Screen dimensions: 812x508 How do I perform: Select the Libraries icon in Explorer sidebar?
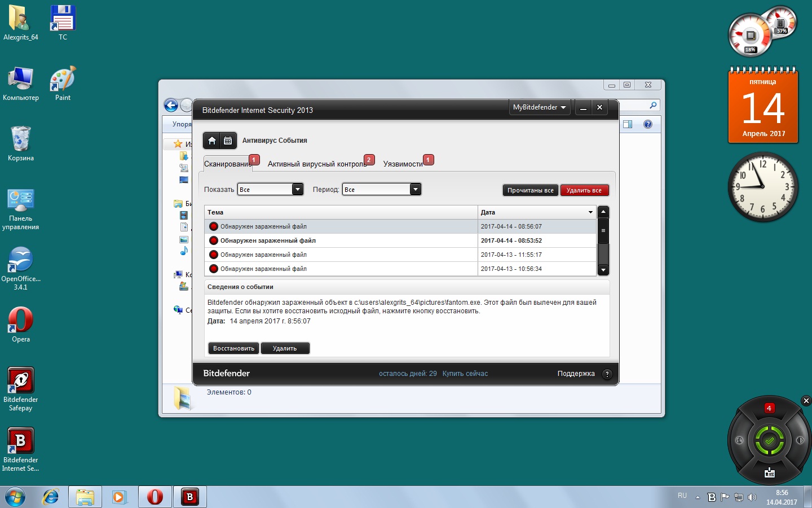(178, 204)
